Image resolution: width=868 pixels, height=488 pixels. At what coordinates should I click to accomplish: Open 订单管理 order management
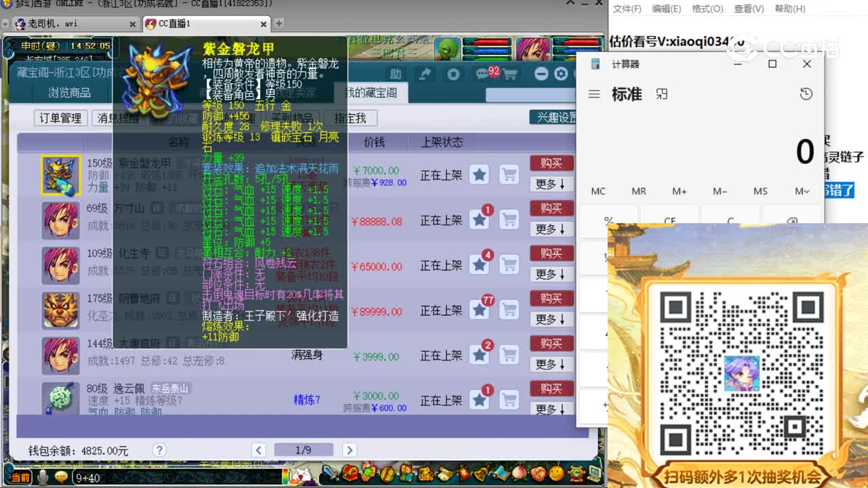pos(60,118)
